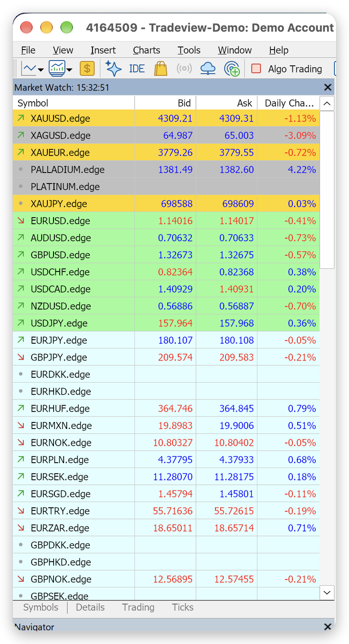Click the green up arrow beside XAUUSD.edge
The width and height of the screenshot is (349, 644).
tap(21, 118)
